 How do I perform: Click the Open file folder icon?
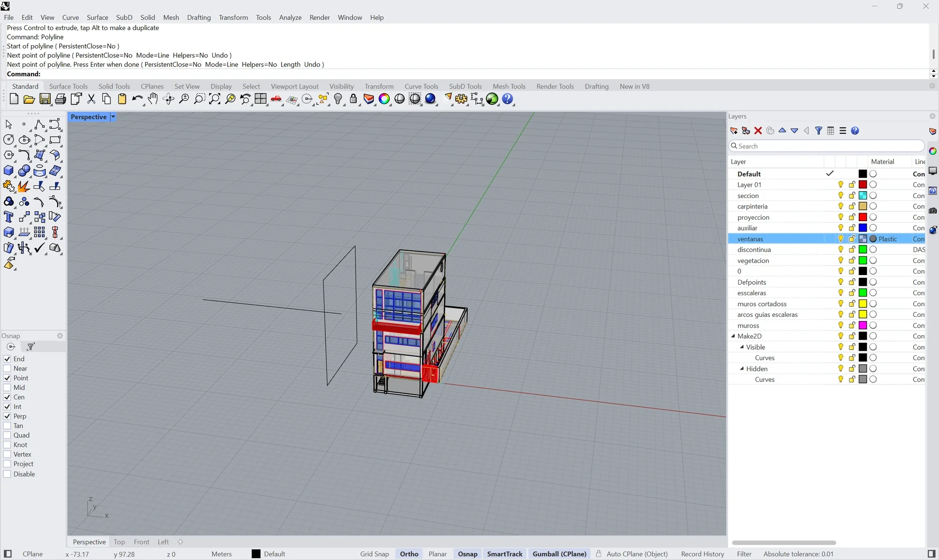[29, 99]
